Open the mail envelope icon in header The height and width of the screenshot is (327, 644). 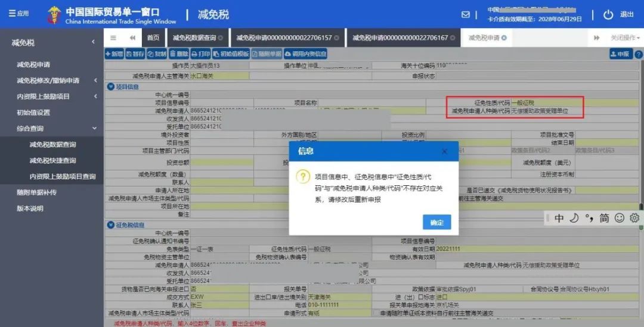click(x=465, y=14)
